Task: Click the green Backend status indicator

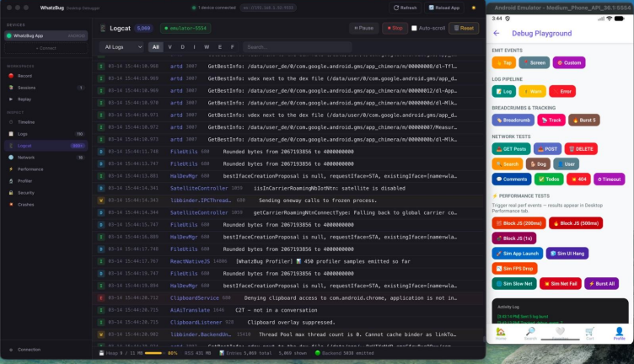Action: point(317,353)
